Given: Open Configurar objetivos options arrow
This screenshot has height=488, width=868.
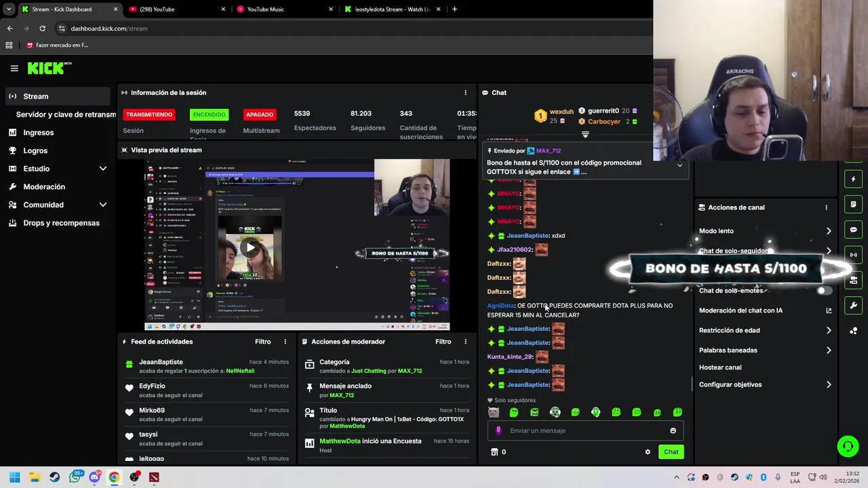Looking at the screenshot, I should [x=829, y=385].
